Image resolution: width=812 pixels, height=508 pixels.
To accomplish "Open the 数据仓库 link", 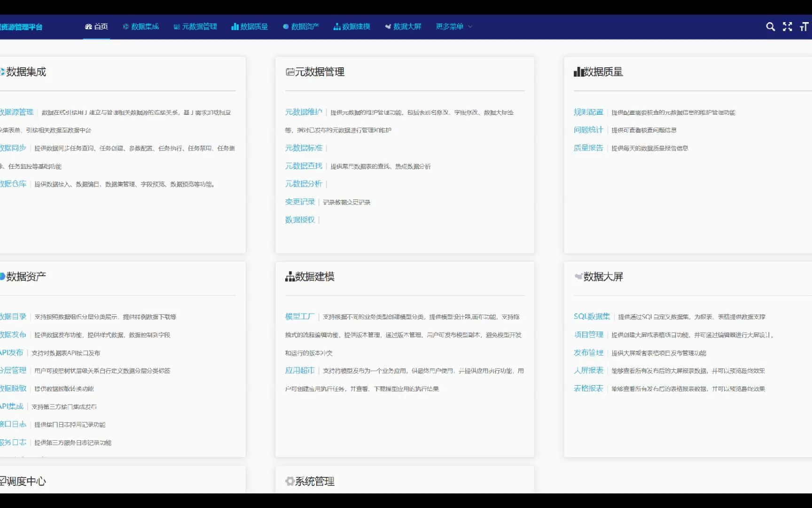I will pyautogui.click(x=13, y=184).
